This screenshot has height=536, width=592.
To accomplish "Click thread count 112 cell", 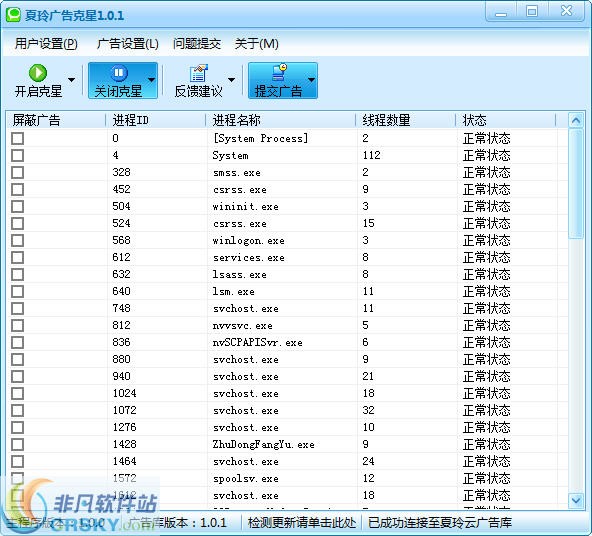I will 372,156.
